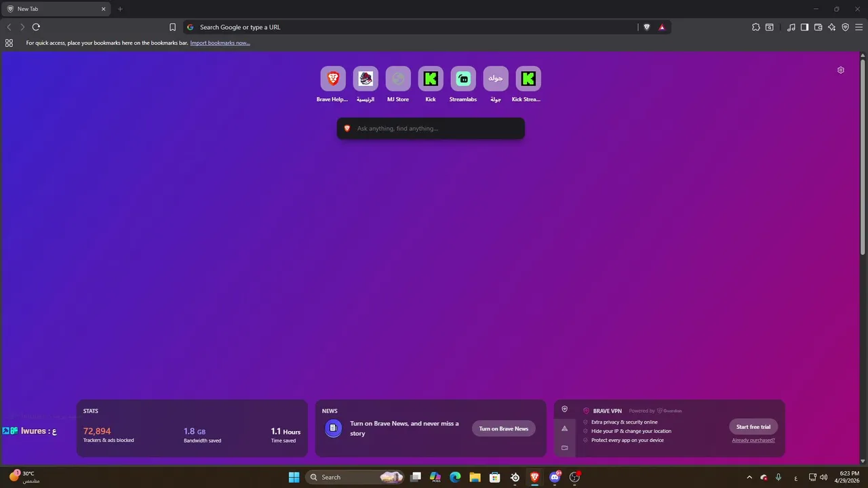Open the Apps grid in bookmarks bar
The width and height of the screenshot is (868, 488).
[9, 43]
